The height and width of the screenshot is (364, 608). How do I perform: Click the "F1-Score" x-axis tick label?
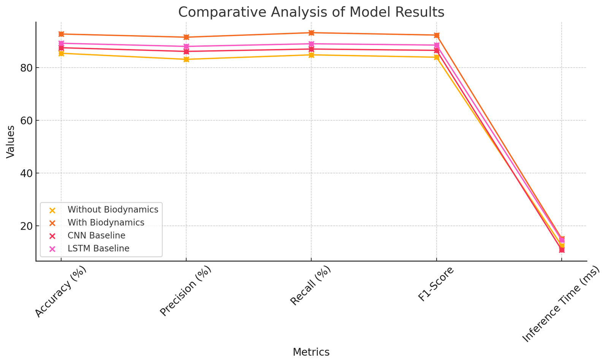pyautogui.click(x=436, y=284)
